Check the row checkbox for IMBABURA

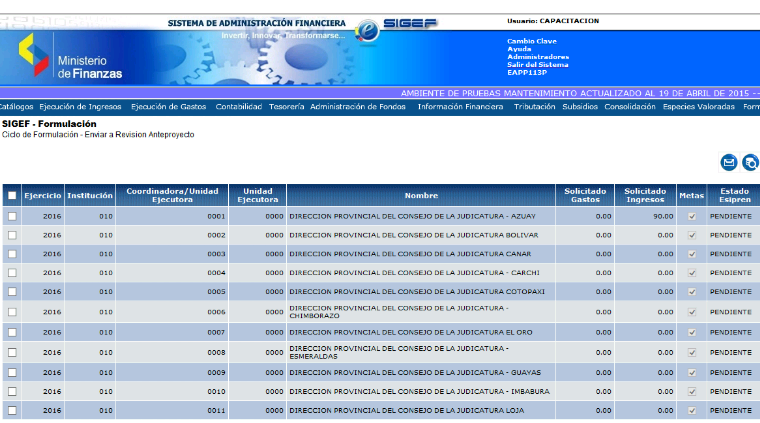coord(12,392)
